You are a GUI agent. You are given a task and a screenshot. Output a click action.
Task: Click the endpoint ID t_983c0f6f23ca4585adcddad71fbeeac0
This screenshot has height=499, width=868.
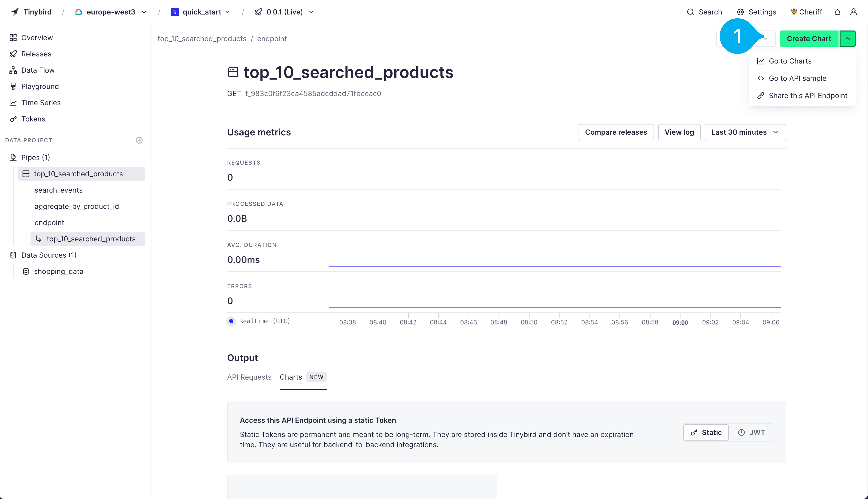313,93
